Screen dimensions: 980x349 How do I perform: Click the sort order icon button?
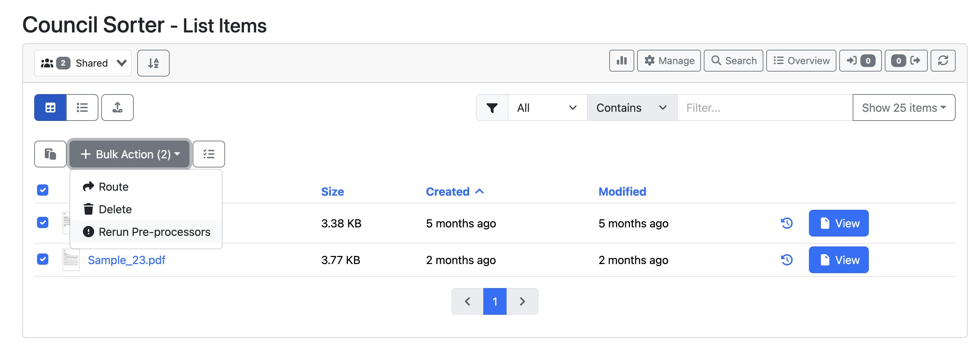[153, 63]
